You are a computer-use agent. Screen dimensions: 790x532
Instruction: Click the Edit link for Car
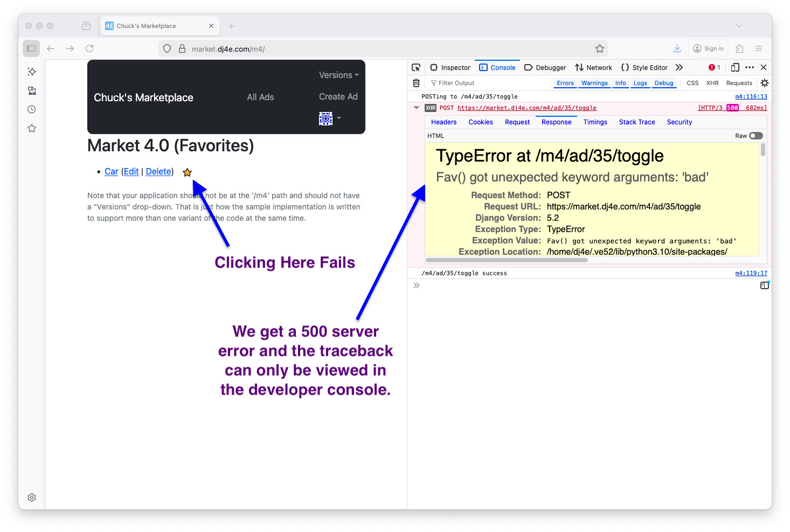coord(131,171)
